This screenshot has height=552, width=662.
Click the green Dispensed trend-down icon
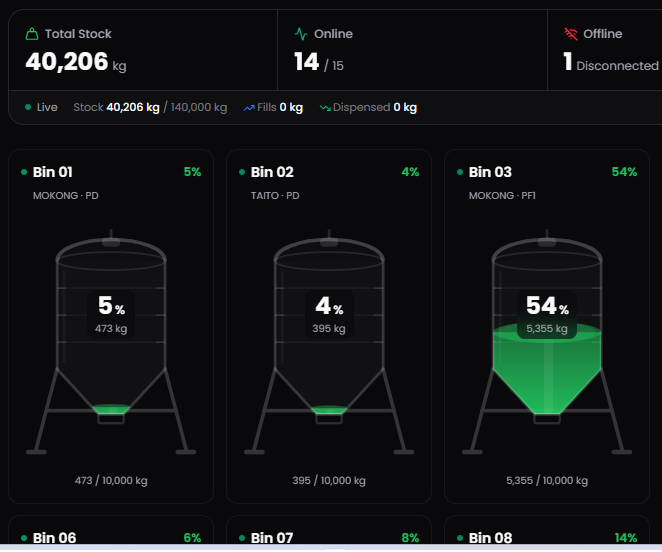point(325,108)
